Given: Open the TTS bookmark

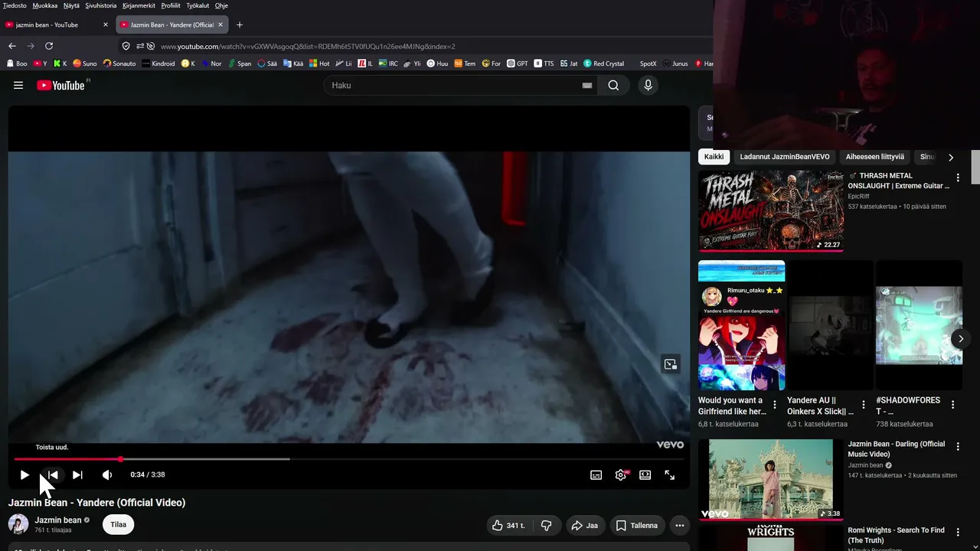Looking at the screenshot, I should [x=544, y=64].
